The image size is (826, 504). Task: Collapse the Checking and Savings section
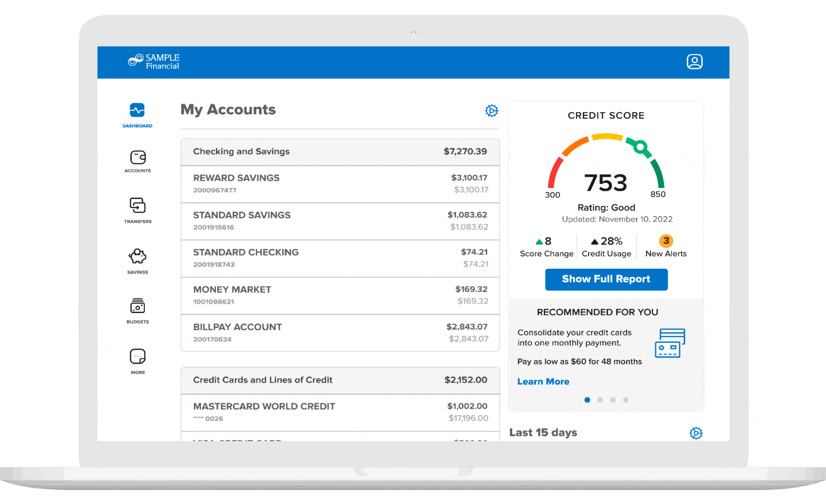click(x=340, y=152)
